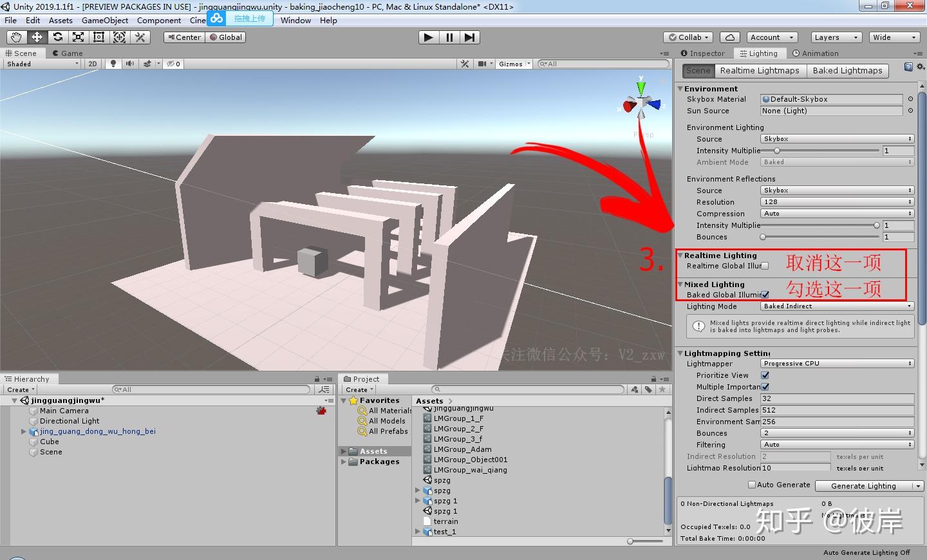Screen dimensions: 927x560
Task: Switch to the Game tab
Action: point(68,53)
